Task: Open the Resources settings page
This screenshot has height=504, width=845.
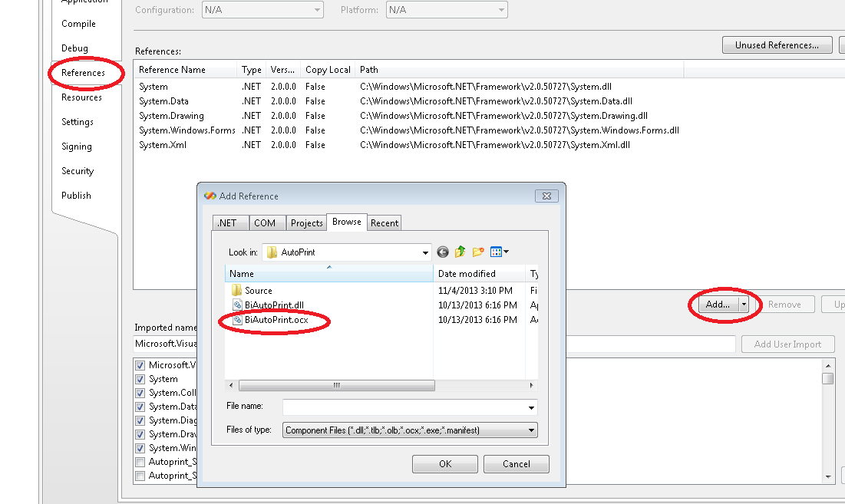Action: [x=81, y=97]
